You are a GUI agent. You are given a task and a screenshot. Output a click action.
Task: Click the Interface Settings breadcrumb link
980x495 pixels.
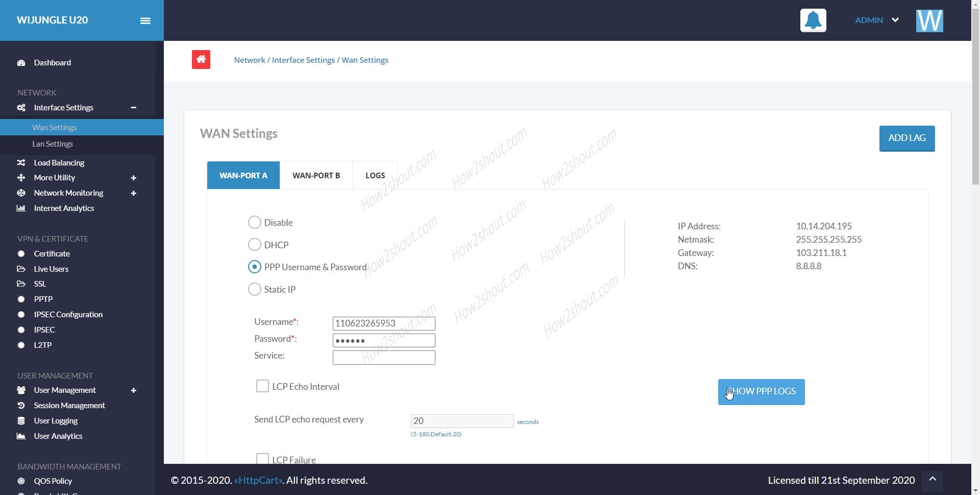(x=303, y=60)
